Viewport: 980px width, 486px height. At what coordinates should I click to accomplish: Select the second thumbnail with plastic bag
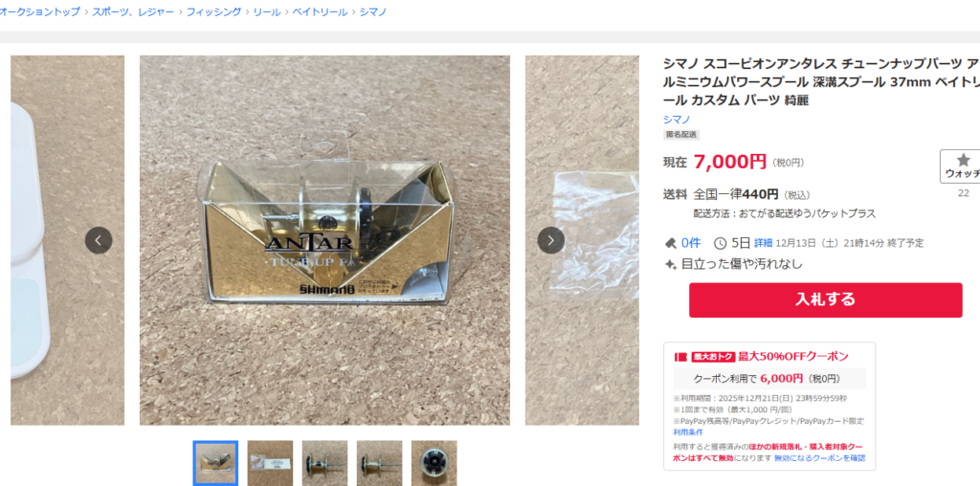click(270, 463)
